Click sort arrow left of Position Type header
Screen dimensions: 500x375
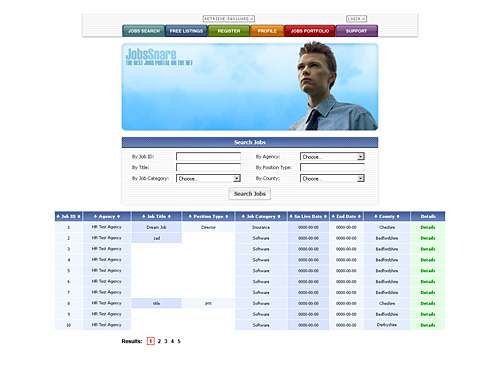pos(190,216)
